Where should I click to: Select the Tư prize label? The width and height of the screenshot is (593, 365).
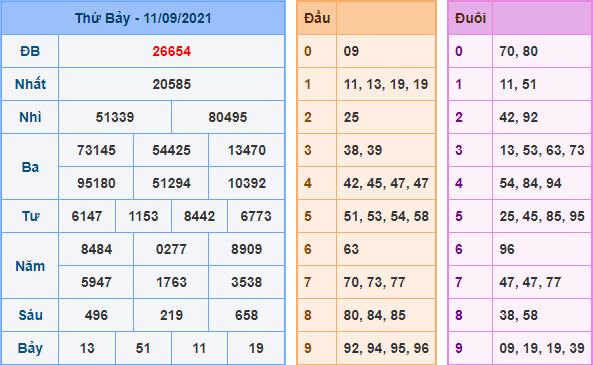point(30,216)
